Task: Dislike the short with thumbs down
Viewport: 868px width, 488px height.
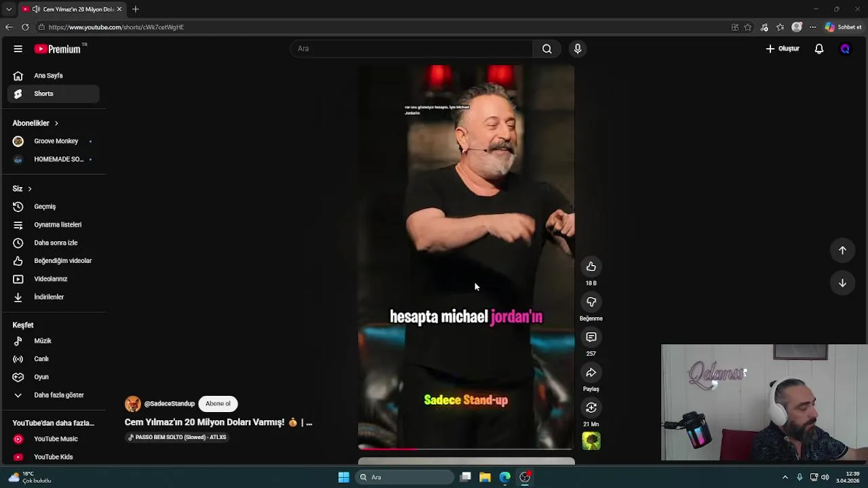Action: pos(591,302)
